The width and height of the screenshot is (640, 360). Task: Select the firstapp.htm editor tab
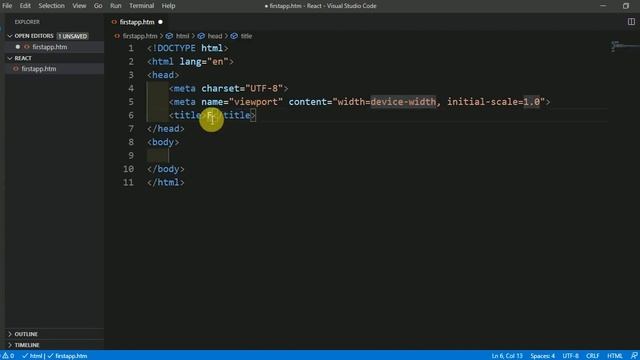coord(137,22)
